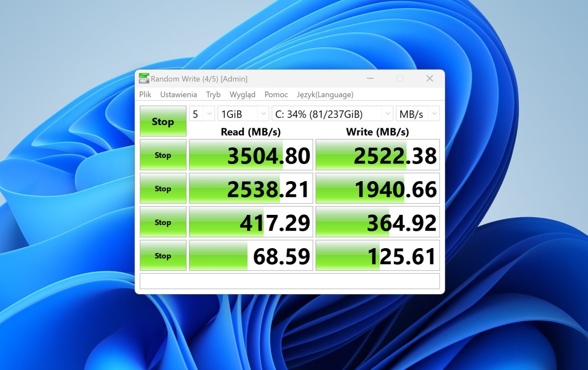Click the empty comment field at the bottom

tap(290, 281)
